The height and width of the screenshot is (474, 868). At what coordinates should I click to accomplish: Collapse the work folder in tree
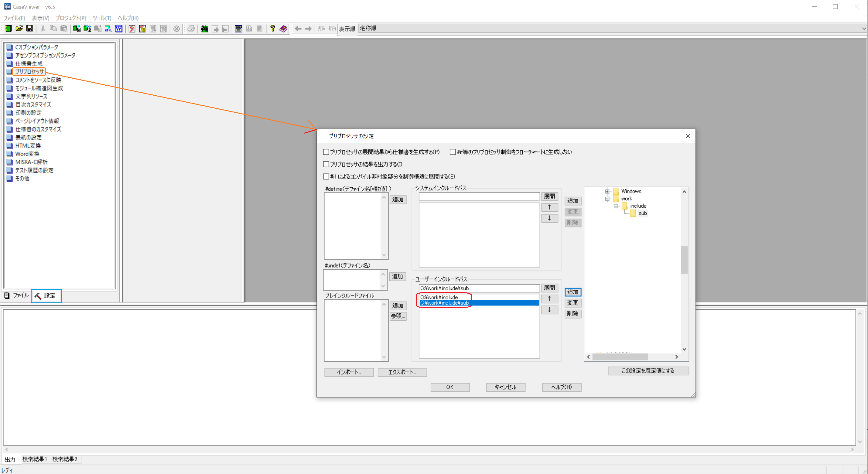607,199
